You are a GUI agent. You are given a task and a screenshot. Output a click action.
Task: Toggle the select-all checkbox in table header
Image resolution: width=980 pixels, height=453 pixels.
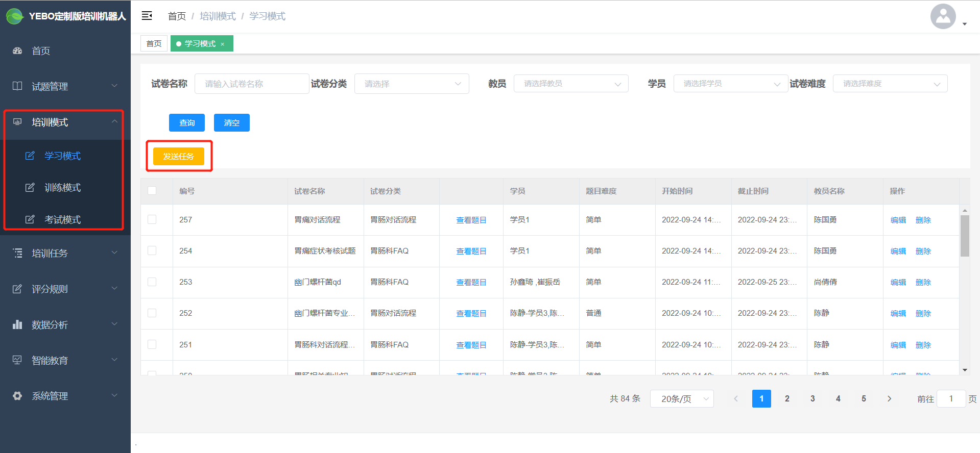click(x=152, y=190)
